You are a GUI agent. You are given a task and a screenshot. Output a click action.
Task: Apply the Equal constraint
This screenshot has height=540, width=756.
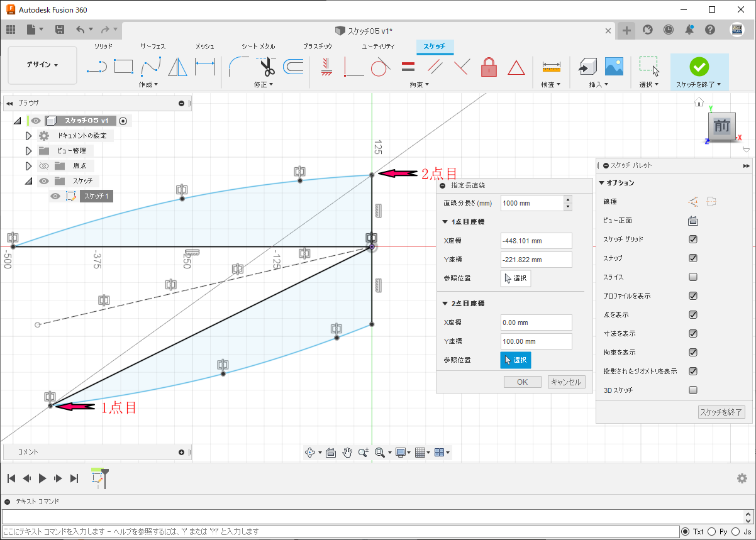(408, 67)
